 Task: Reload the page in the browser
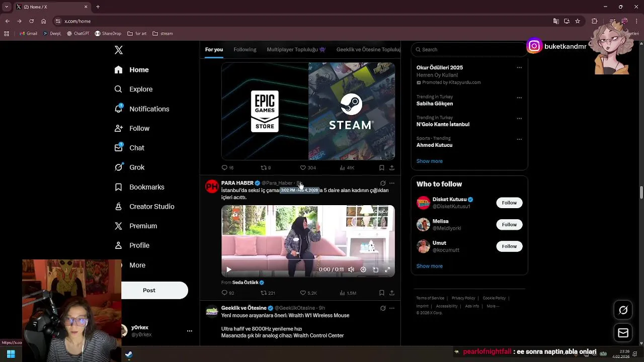tap(31, 21)
